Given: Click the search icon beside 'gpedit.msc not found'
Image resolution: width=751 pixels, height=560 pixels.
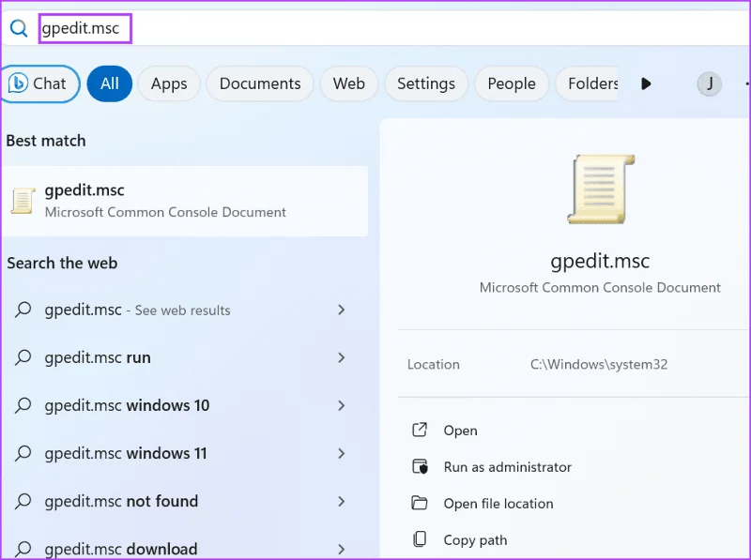Looking at the screenshot, I should tap(23, 501).
